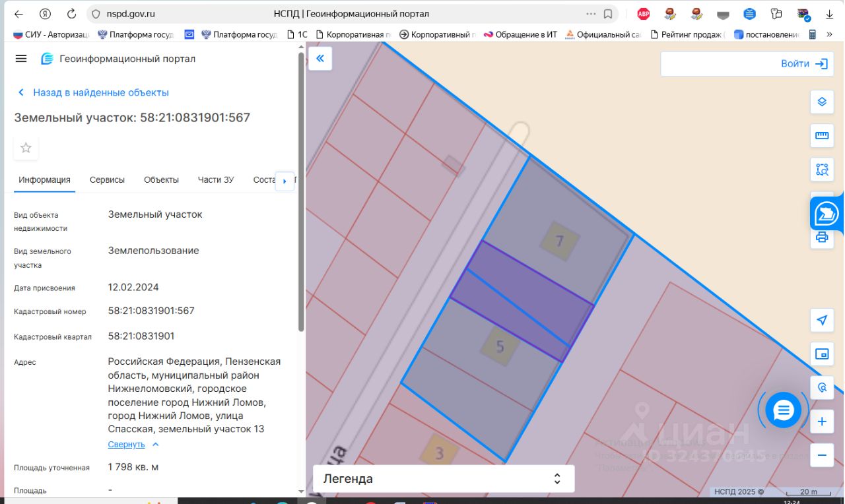This screenshot has height=504, width=845.
Task: Switch to the Информация tab
Action: tap(44, 179)
